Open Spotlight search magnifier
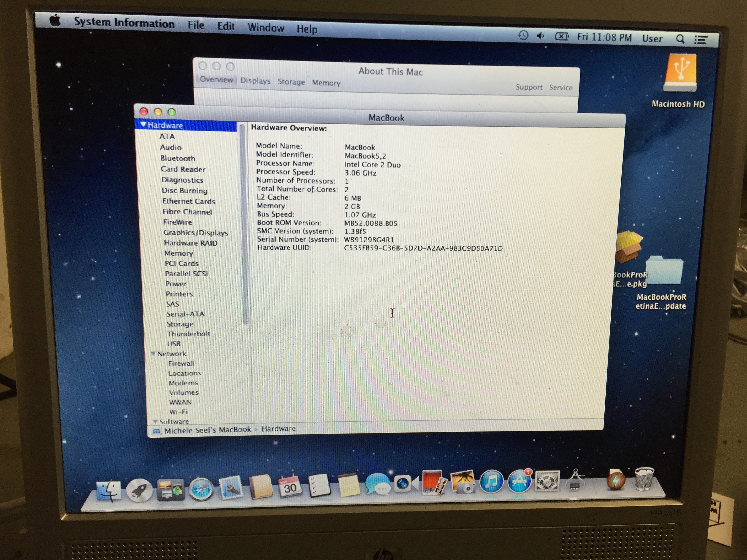The image size is (747, 560). pos(680,39)
